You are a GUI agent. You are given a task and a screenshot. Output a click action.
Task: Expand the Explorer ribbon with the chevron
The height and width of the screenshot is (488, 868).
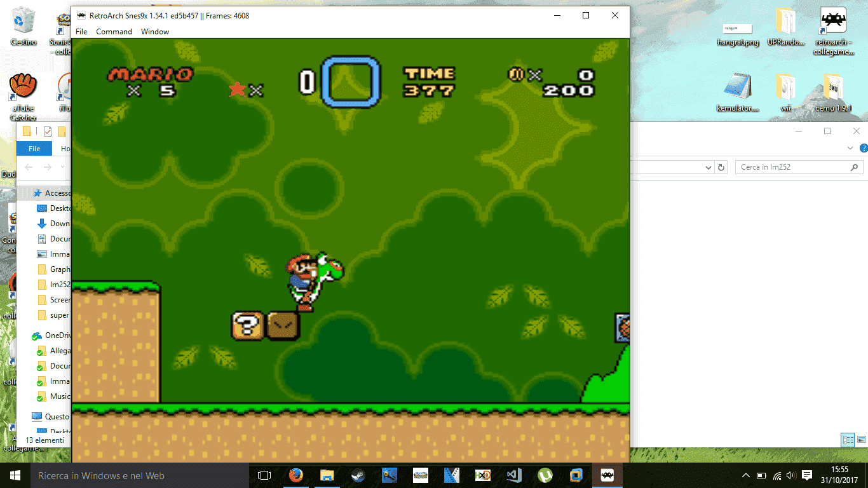click(x=851, y=148)
